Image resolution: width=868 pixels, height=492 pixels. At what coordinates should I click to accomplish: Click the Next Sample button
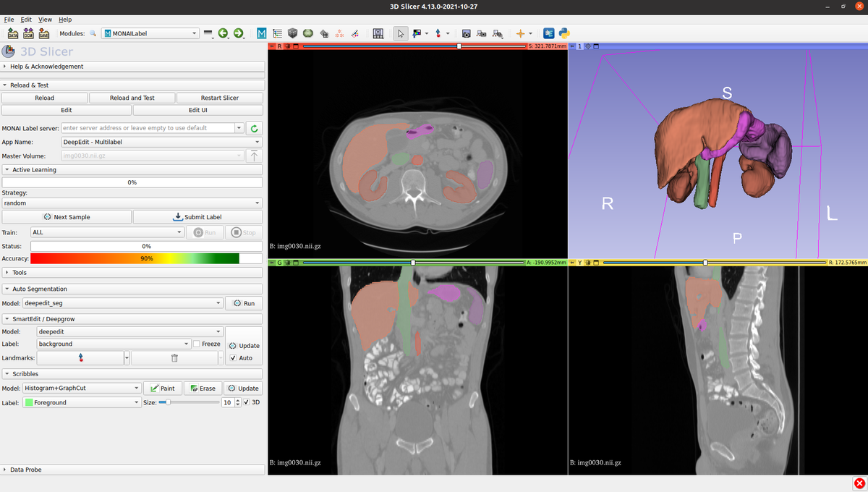tap(67, 216)
